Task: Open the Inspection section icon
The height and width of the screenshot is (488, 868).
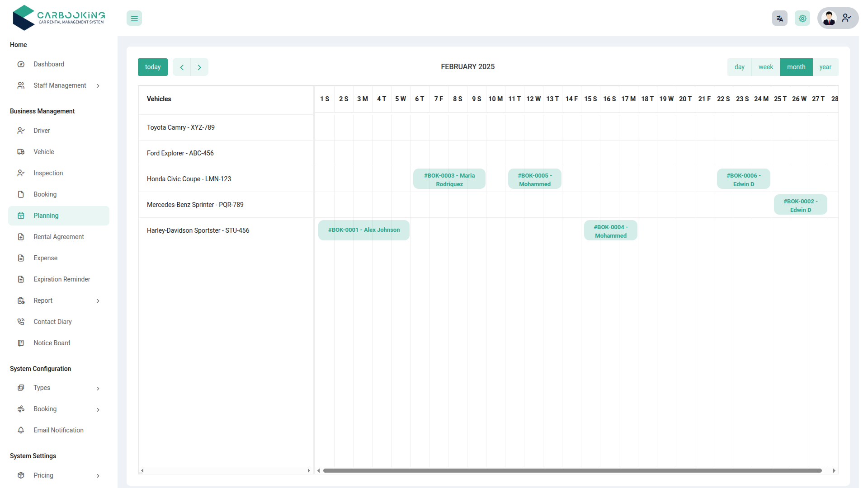Action: coord(21,173)
